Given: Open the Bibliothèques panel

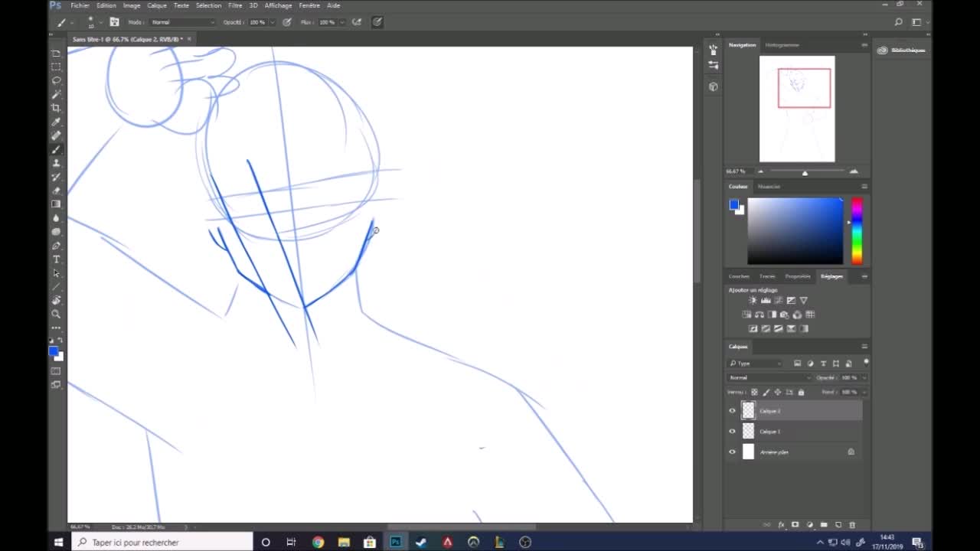Looking at the screenshot, I should point(902,51).
